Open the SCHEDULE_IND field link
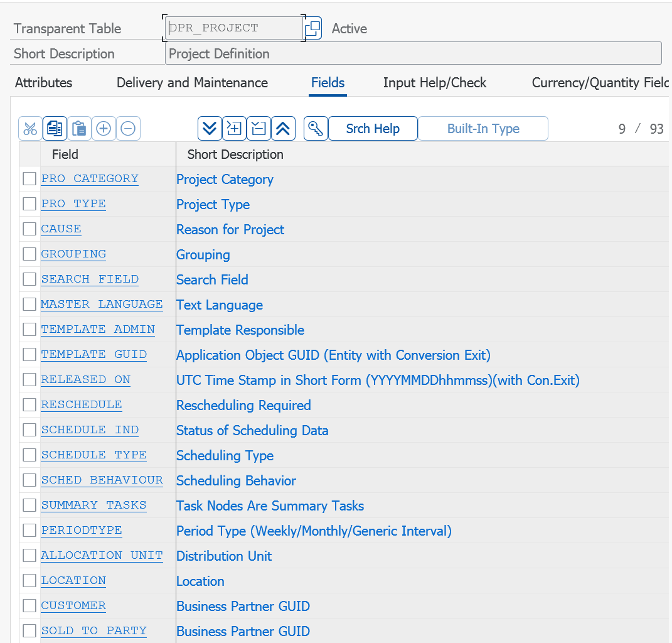The width and height of the screenshot is (672, 643). (90, 430)
